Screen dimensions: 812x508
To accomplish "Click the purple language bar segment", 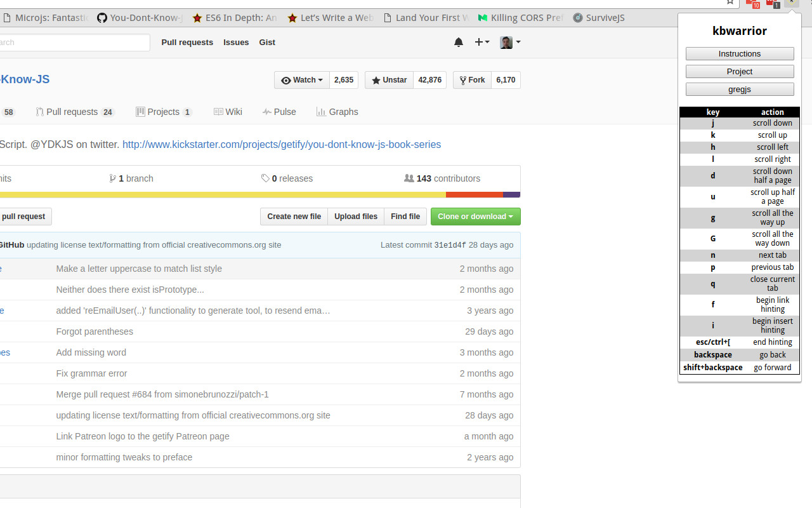I will click(511, 195).
